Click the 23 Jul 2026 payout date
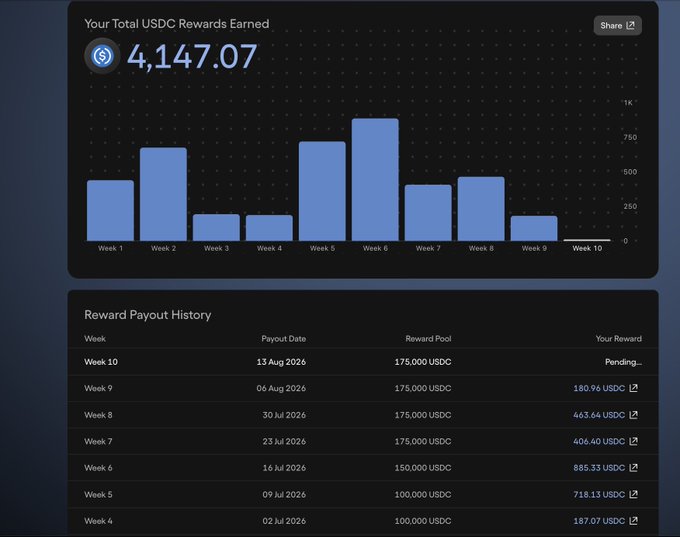Image resolution: width=680 pixels, height=537 pixels. pyautogui.click(x=284, y=442)
